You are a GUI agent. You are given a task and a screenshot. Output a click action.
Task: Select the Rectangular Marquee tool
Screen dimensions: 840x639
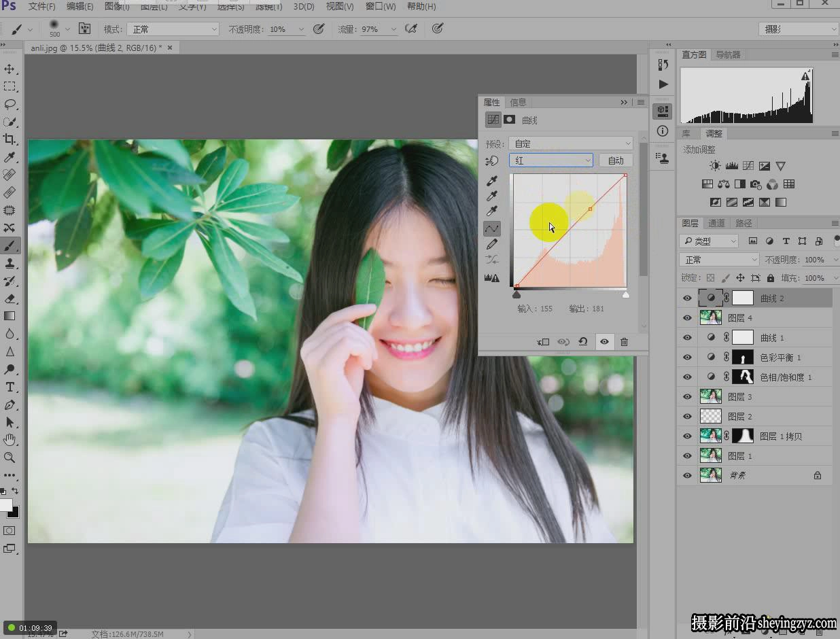tap(10, 86)
